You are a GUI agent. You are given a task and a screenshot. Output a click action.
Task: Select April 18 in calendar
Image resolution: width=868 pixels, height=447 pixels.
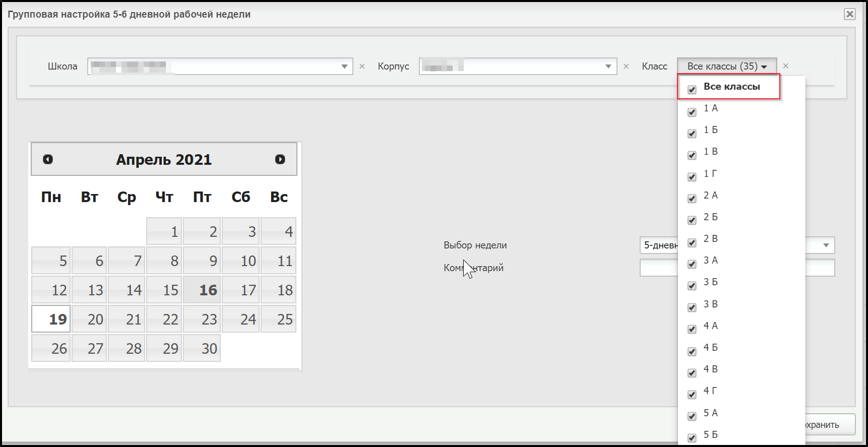[x=278, y=290]
